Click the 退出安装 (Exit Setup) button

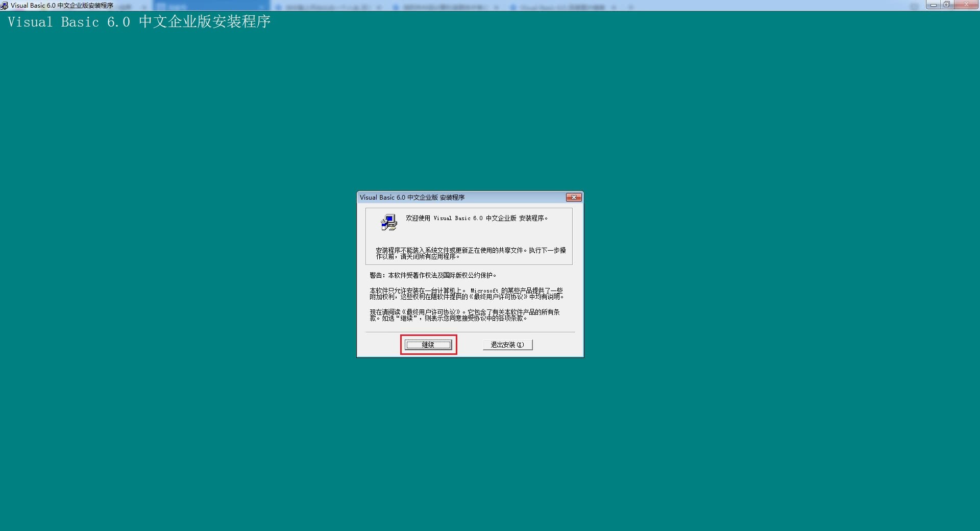507,345
